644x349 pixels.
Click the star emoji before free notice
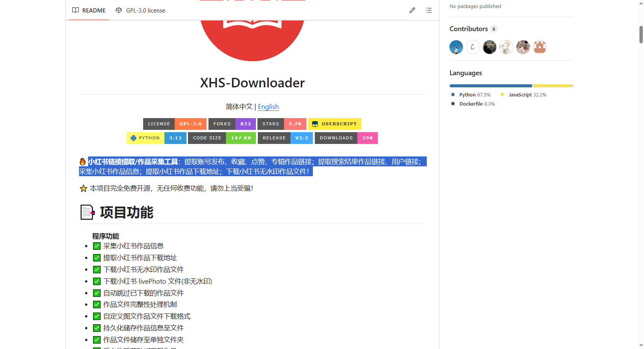pos(84,188)
